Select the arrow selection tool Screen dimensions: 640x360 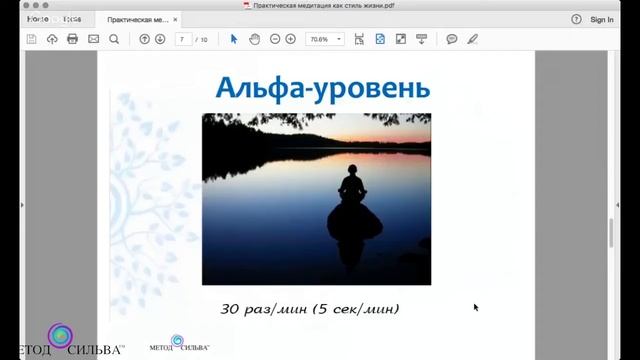tap(233, 39)
